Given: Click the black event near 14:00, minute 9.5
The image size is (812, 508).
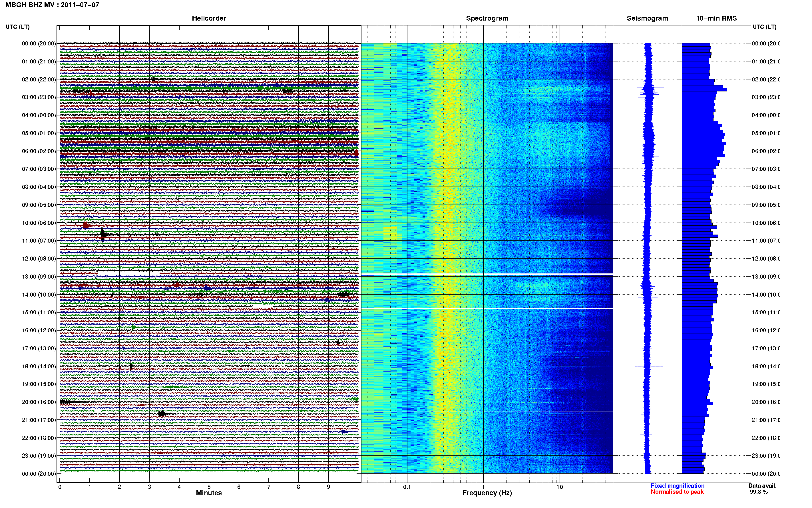Looking at the screenshot, I should [344, 294].
